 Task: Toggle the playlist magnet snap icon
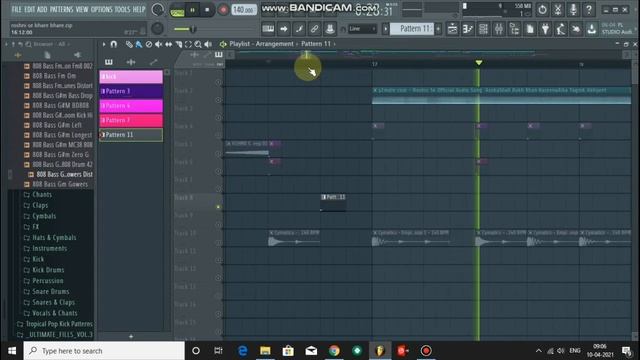pyautogui.click(x=113, y=44)
